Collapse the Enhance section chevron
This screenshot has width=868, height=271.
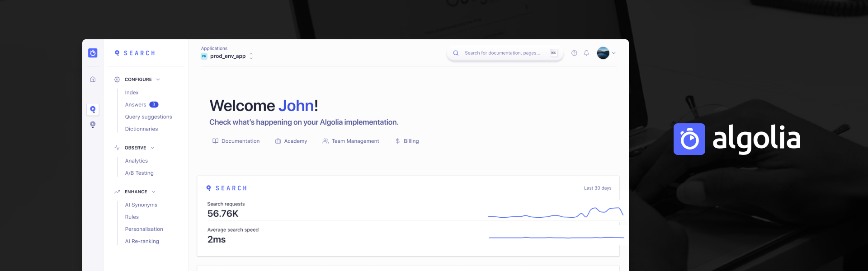point(154,192)
